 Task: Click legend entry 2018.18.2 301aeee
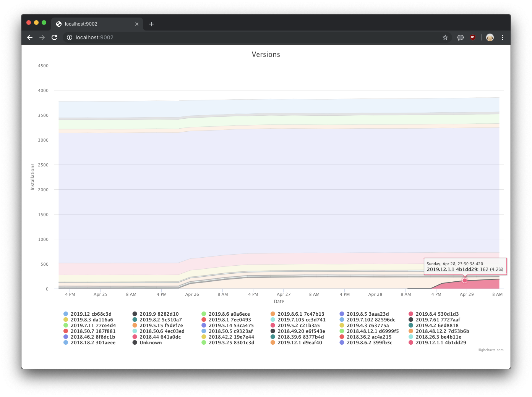[89, 343]
